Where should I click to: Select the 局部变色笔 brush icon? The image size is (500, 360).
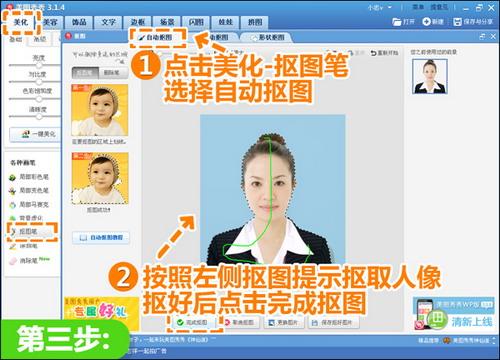click(12, 191)
